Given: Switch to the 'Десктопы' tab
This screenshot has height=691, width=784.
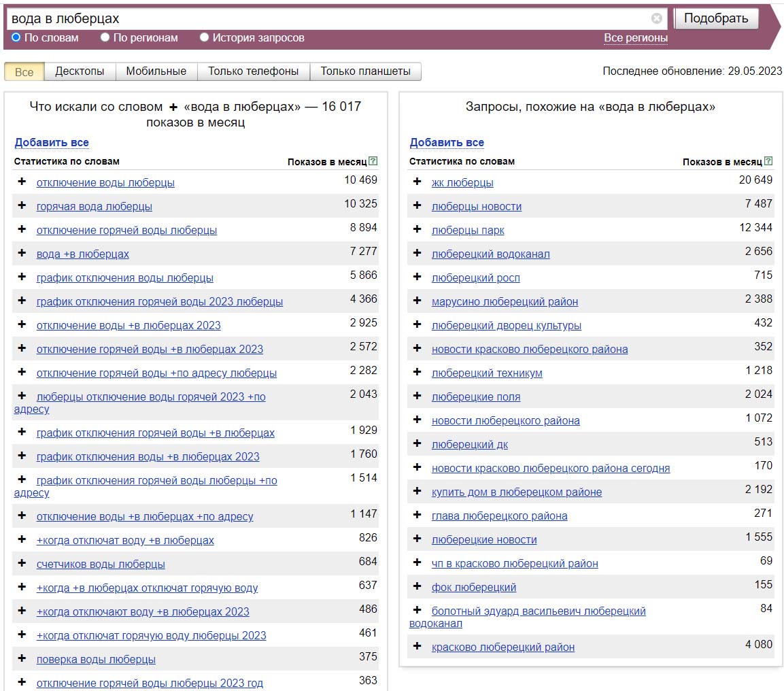Looking at the screenshot, I should coord(80,71).
